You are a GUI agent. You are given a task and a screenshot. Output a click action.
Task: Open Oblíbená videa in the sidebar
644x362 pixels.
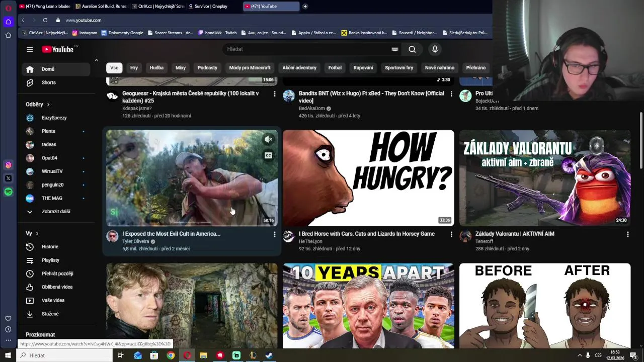(x=56, y=287)
